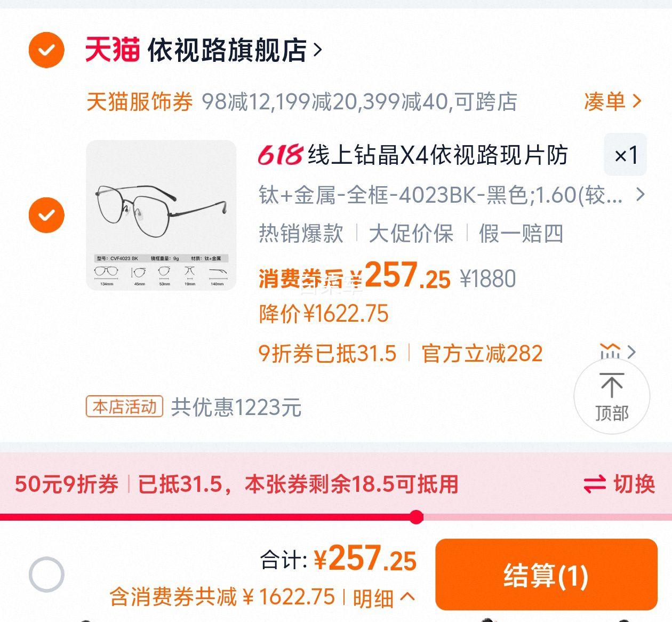Tap the swap arrows icon beside 切换
Image resolution: width=672 pixels, height=622 pixels.
click(x=595, y=484)
